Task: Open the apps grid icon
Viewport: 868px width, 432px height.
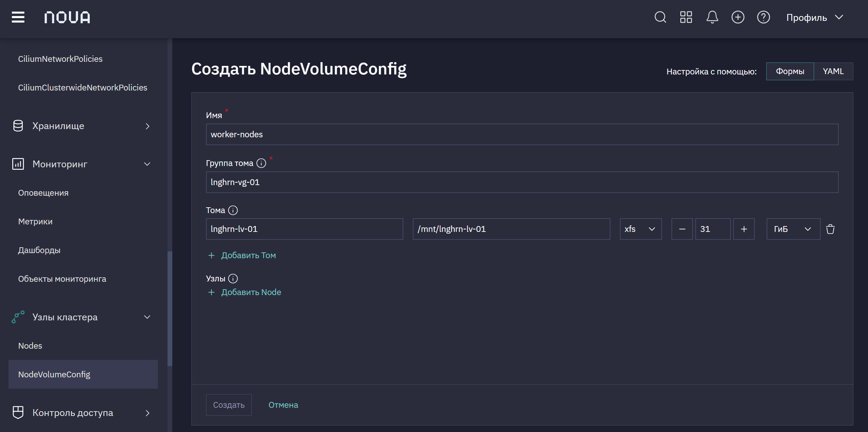Action: [686, 17]
